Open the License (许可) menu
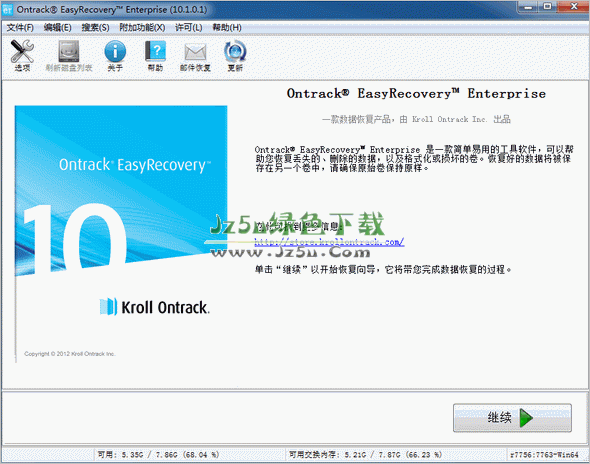Viewport: 590px width, 464px height. [189, 27]
